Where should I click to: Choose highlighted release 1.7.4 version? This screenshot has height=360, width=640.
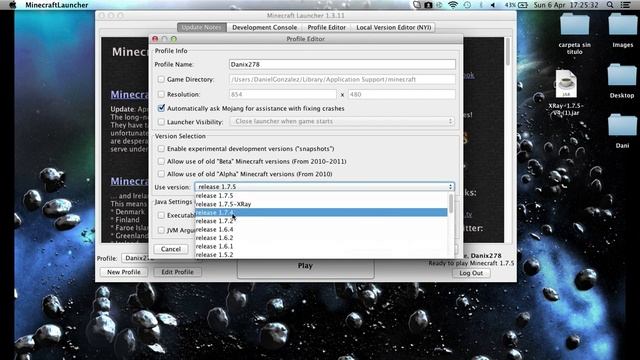point(321,212)
